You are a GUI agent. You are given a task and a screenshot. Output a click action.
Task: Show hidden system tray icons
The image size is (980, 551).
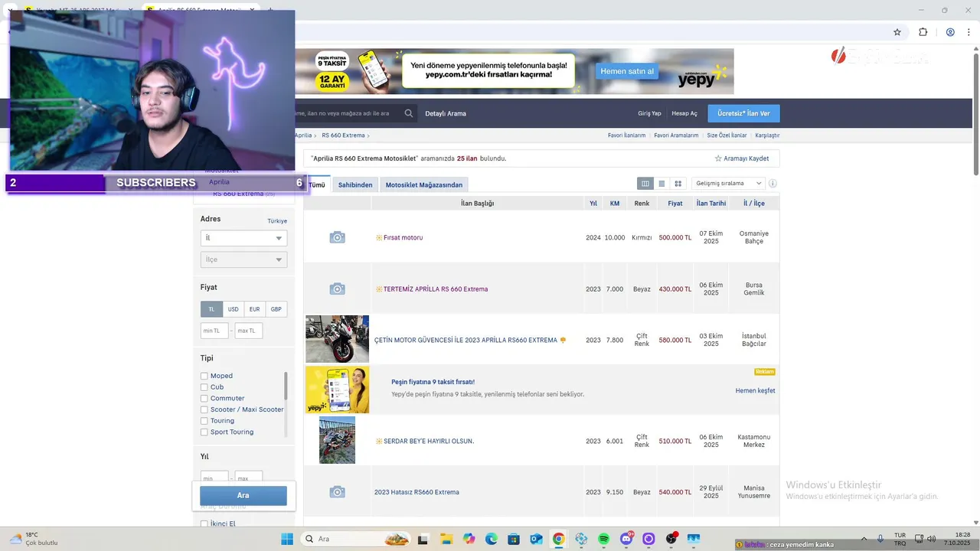(x=864, y=539)
